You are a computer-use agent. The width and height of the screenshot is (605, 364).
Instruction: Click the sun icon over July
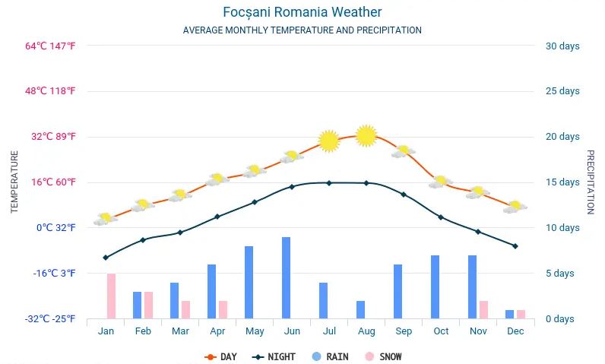click(328, 141)
